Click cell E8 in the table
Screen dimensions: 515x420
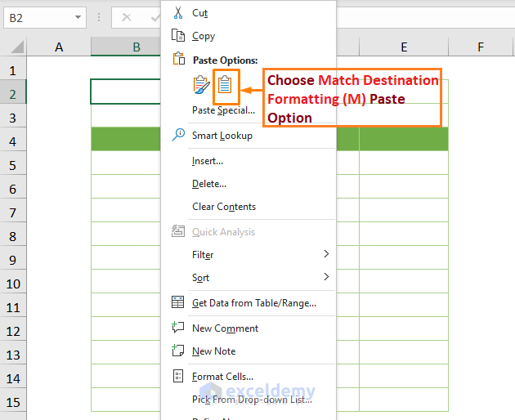coord(404,234)
